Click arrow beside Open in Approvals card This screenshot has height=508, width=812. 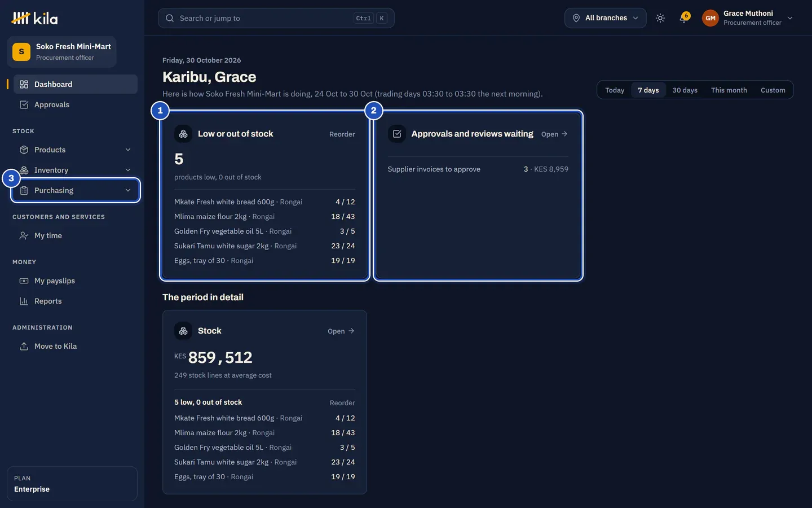click(x=564, y=134)
